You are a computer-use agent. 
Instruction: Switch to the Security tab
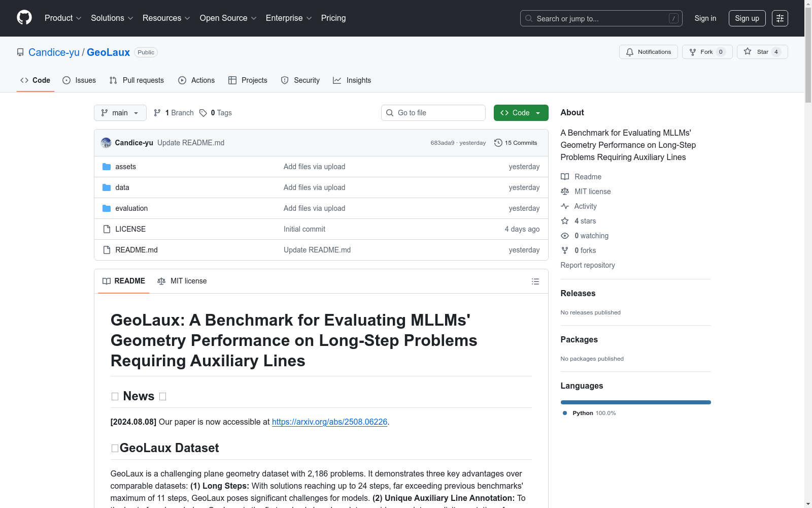[300, 80]
